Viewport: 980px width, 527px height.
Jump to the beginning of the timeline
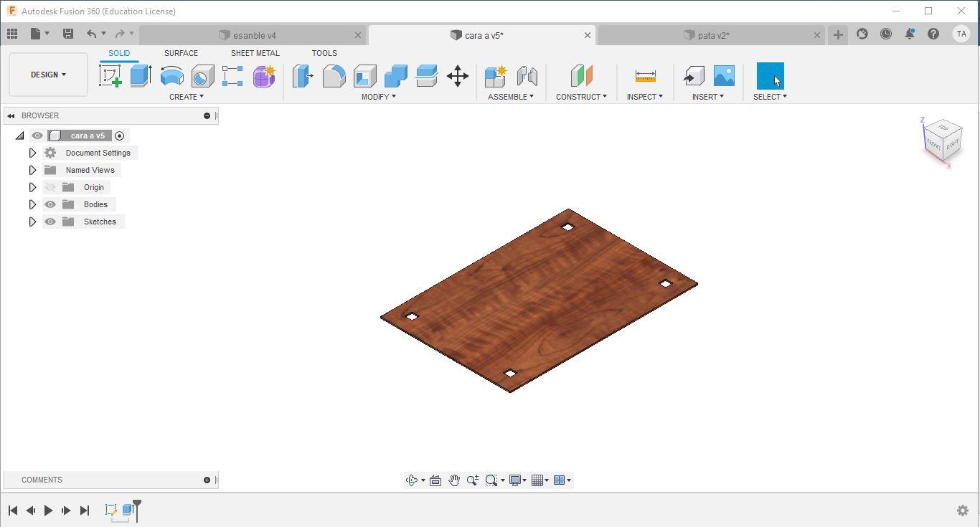(13, 511)
